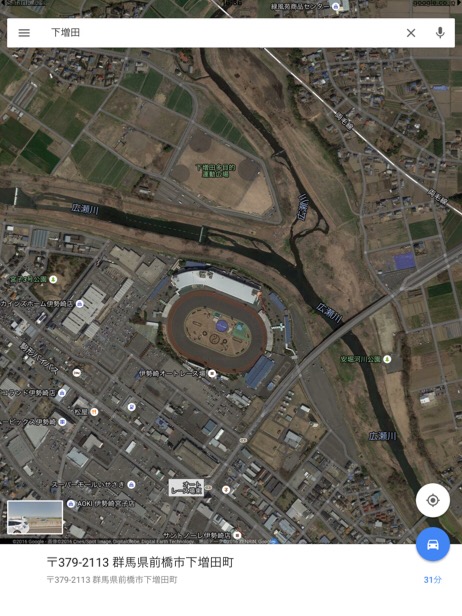The image size is (462, 616).
Task: Select the 下増田多目的運動の場 map label
Action: [x=216, y=170]
